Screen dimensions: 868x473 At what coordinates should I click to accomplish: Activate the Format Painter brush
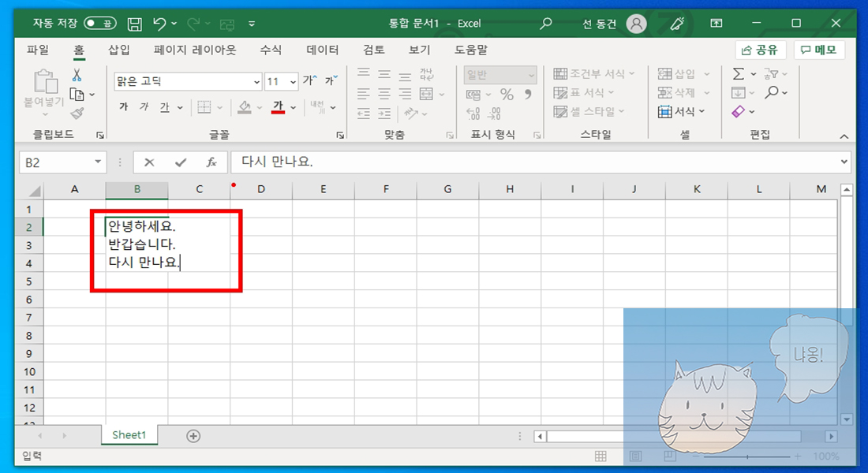[77, 114]
